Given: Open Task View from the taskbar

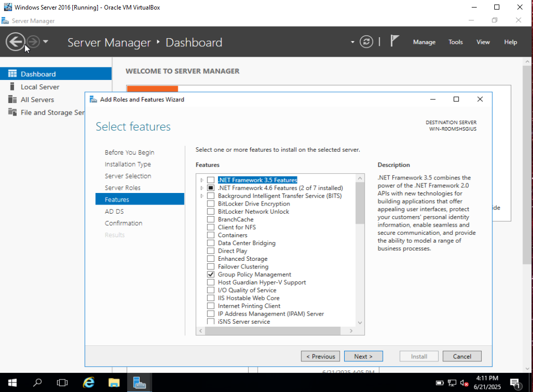Looking at the screenshot, I should click(x=62, y=383).
